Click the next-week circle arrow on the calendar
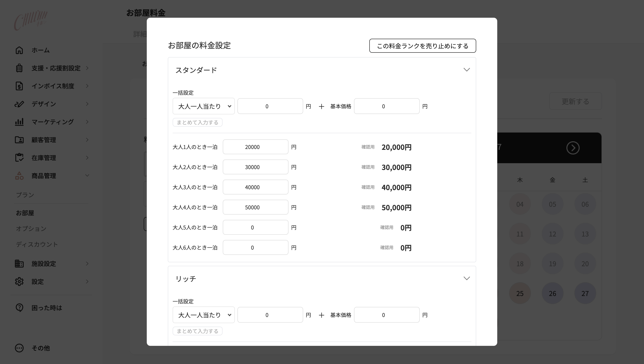 tap(573, 148)
